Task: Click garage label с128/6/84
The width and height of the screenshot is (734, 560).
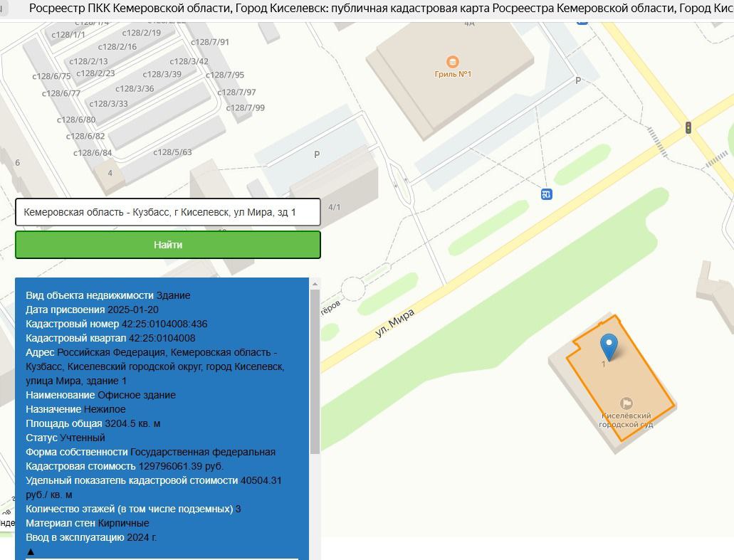Action: (x=93, y=153)
